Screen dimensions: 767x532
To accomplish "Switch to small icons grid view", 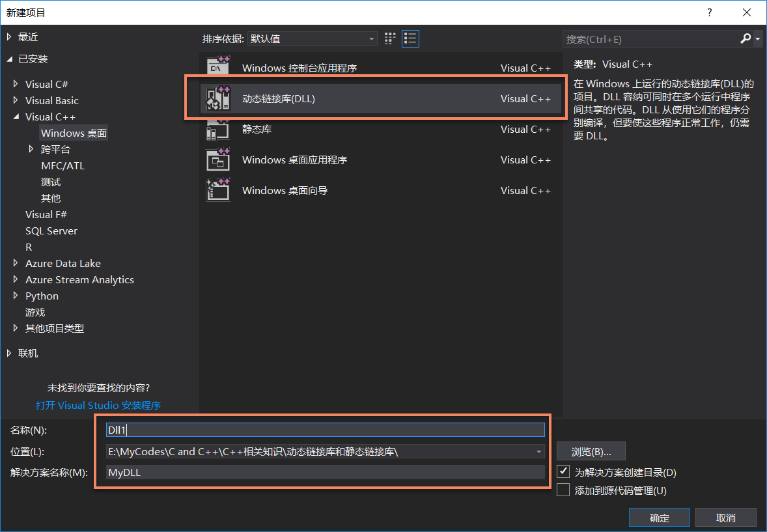I will coord(390,38).
